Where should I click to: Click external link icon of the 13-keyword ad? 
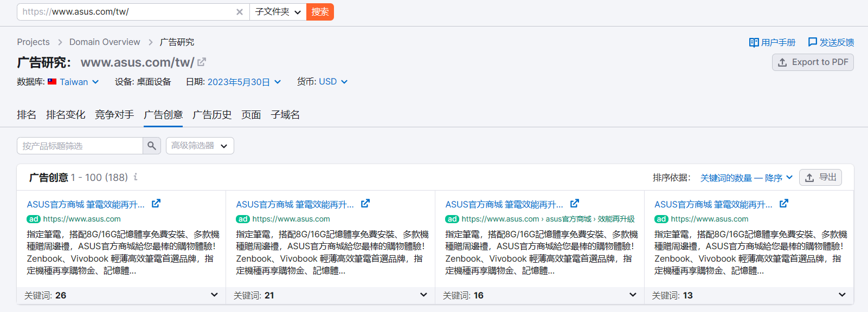coord(784,204)
